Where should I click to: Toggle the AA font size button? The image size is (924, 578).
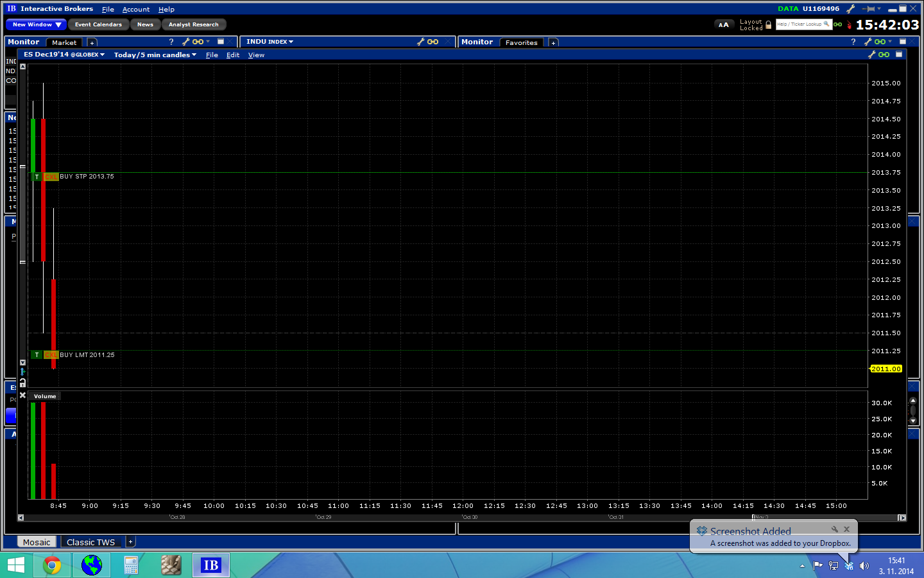coord(723,25)
